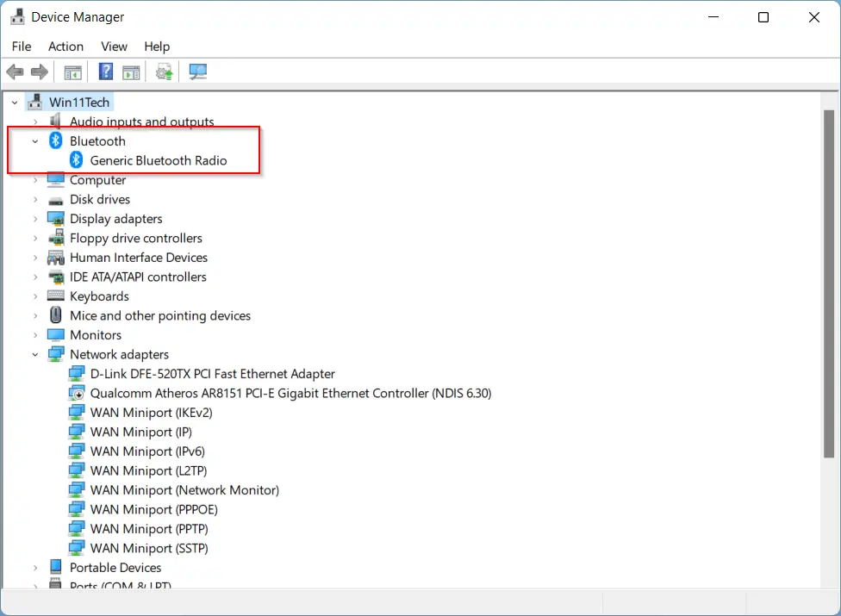Expand the Monitors category
The width and height of the screenshot is (841, 616).
[35, 335]
